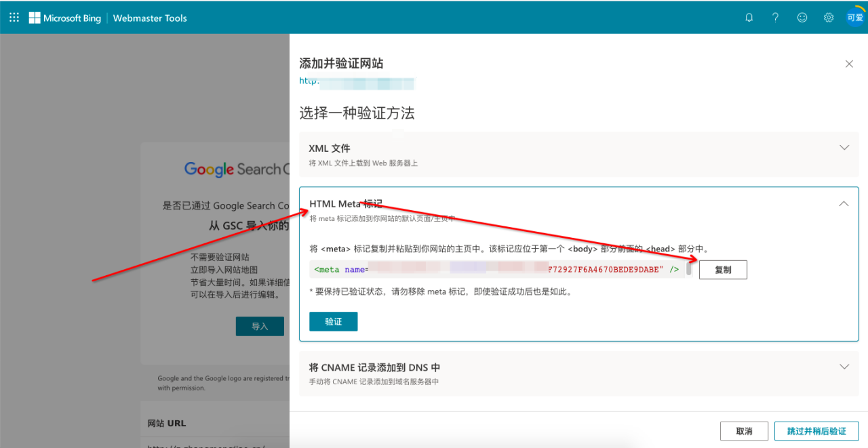
Task: Open the notifications bell
Action: (749, 18)
